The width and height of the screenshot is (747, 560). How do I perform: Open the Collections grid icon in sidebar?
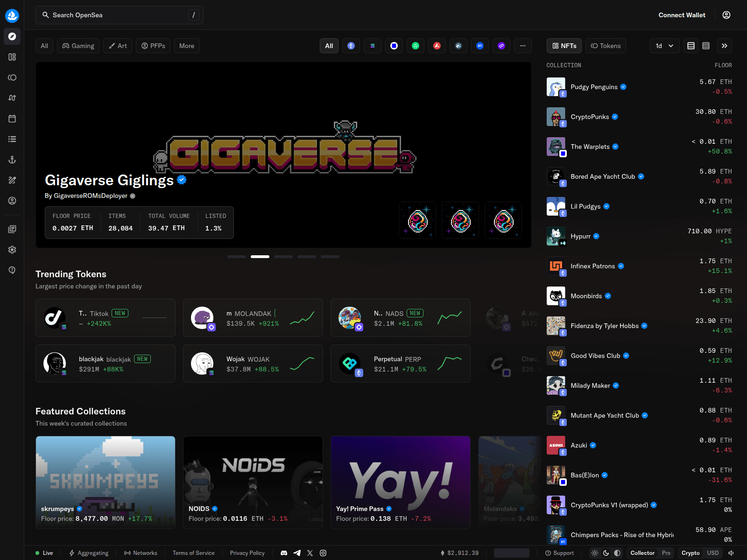coord(12,57)
